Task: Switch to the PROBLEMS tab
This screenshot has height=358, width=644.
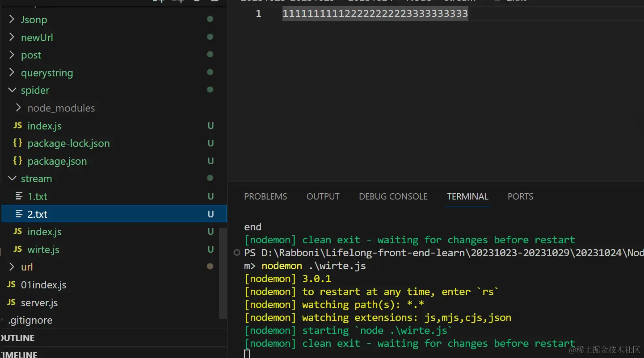Action: [x=265, y=196]
